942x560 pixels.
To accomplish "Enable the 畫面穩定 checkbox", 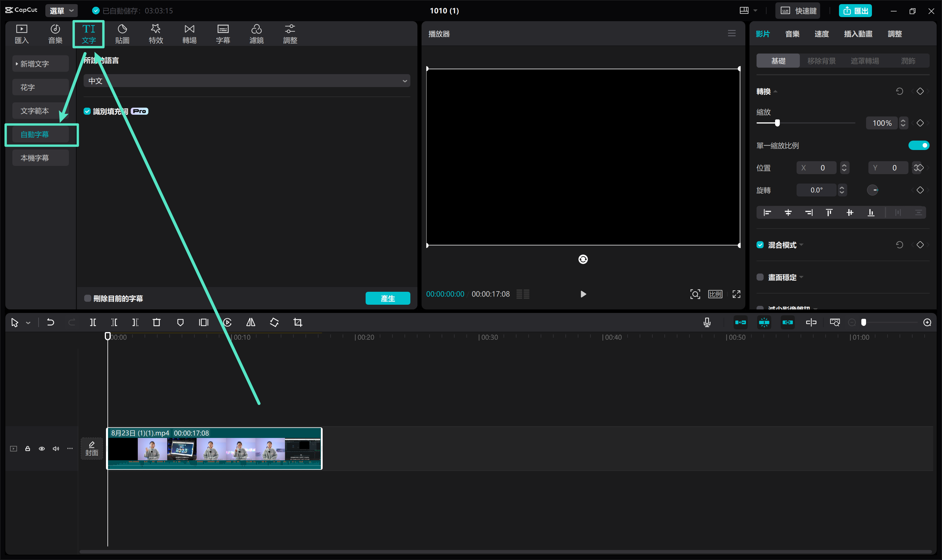I will (x=760, y=277).
